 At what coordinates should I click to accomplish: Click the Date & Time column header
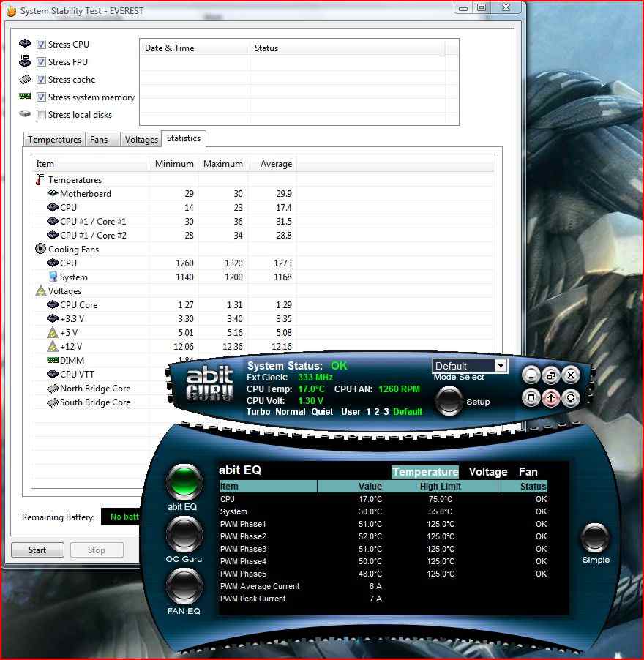(x=195, y=48)
